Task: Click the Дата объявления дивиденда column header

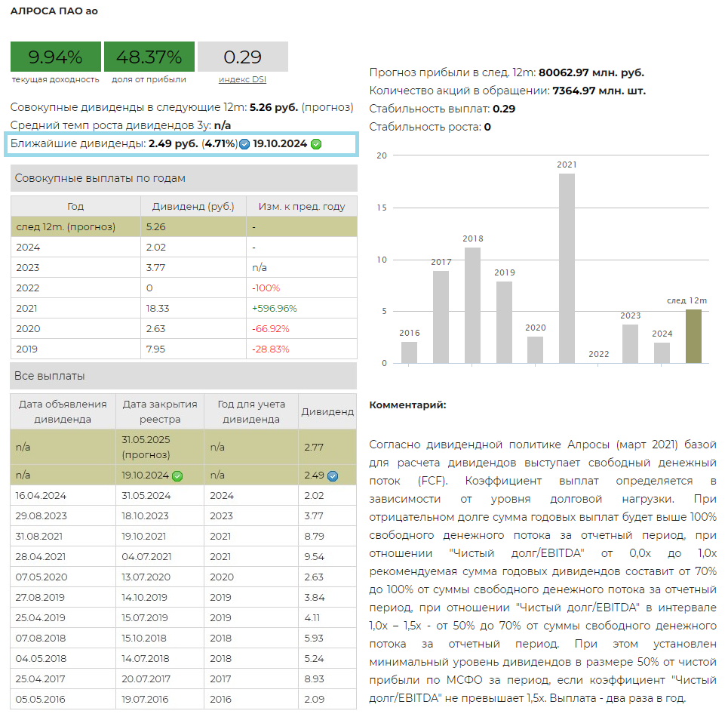Action: point(63,411)
